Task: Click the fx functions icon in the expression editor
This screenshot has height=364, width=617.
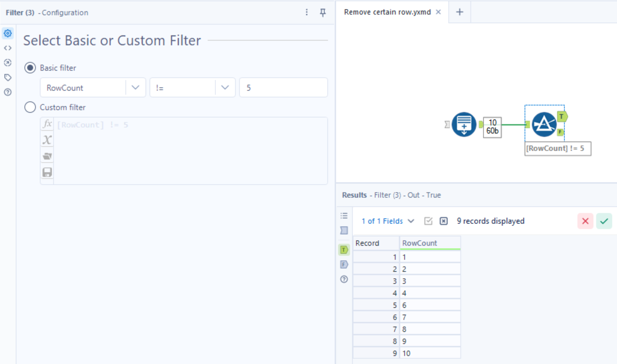Action: pyautogui.click(x=47, y=124)
